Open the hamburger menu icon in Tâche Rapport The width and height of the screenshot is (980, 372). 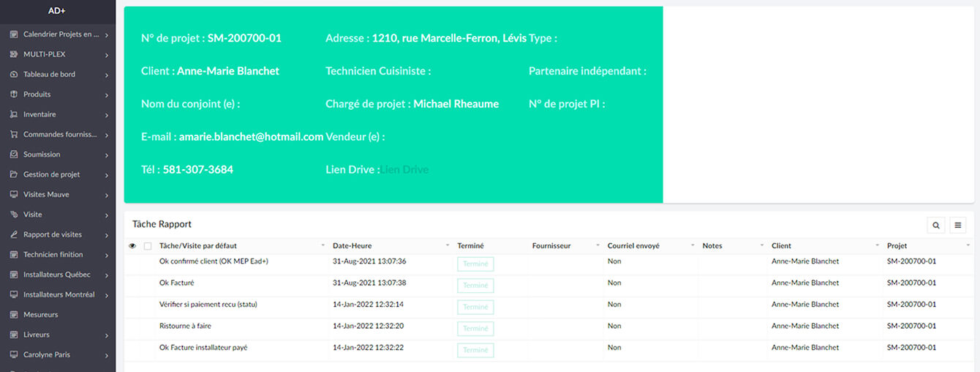(958, 225)
